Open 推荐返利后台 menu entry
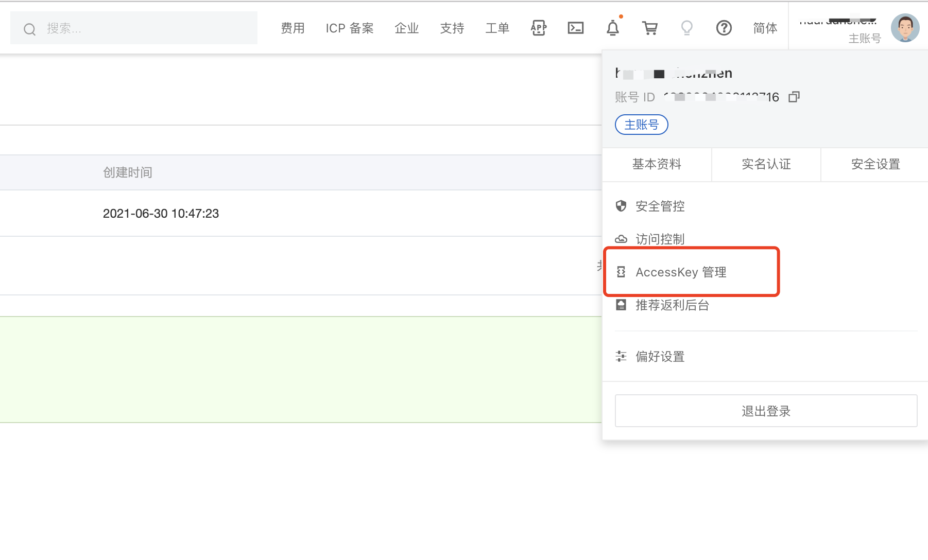The image size is (928, 560). pos(672,305)
